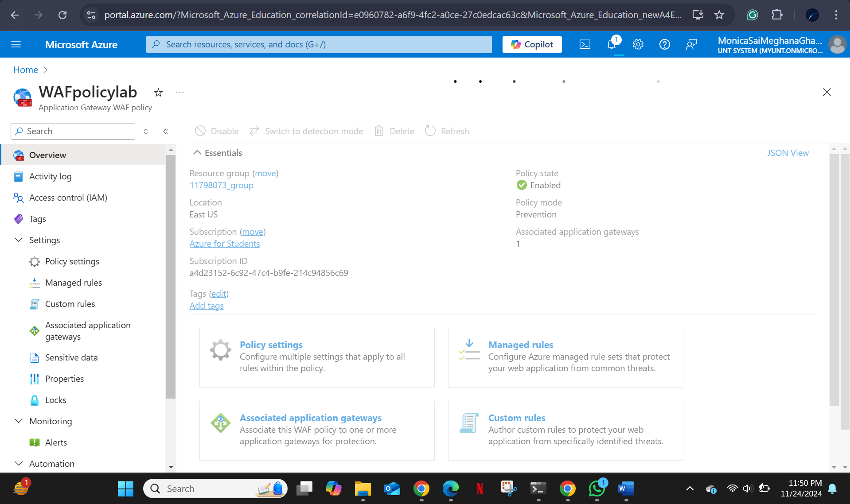Open the Help question mark icon
Viewport: 850px width, 504px height.
pyautogui.click(x=665, y=44)
